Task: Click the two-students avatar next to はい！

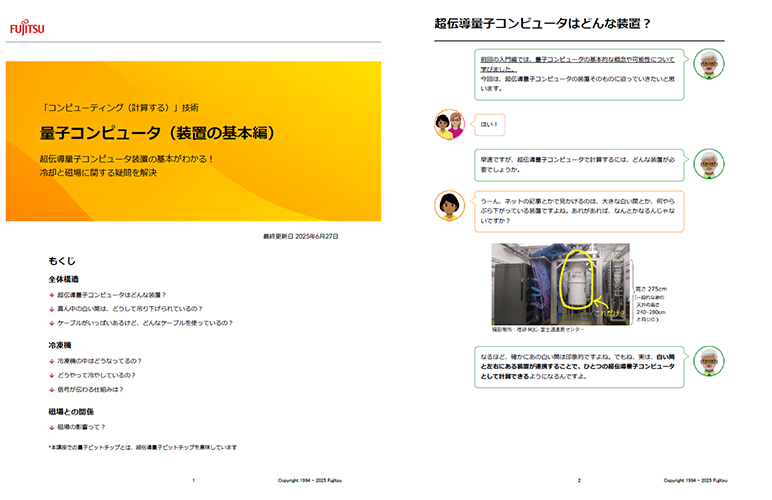Action: (x=449, y=124)
